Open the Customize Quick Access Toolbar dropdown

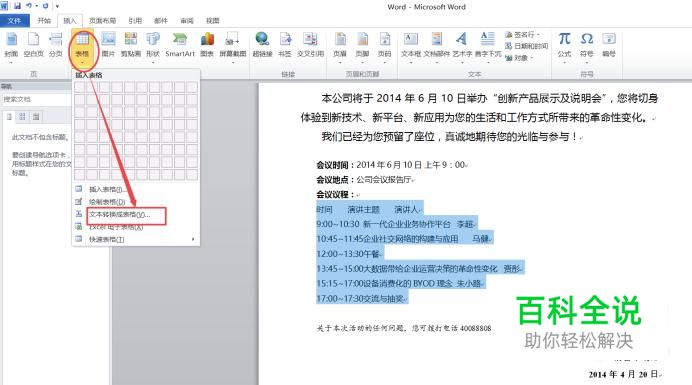57,6
